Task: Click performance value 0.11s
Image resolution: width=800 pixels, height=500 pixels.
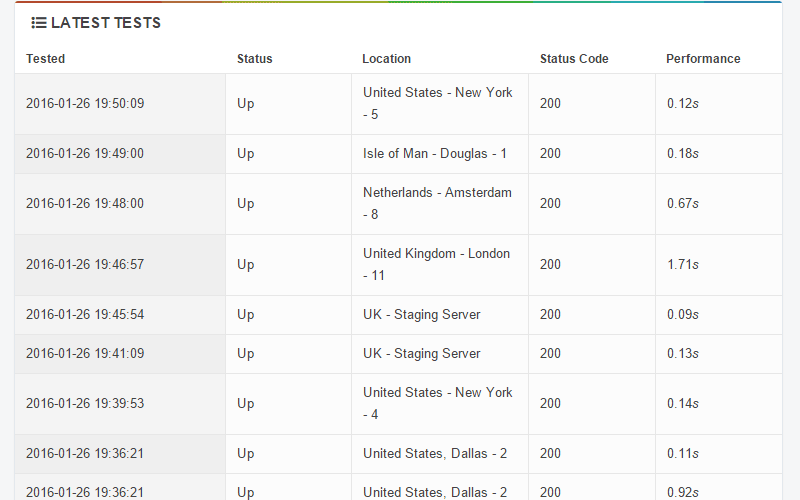Action: point(683,454)
